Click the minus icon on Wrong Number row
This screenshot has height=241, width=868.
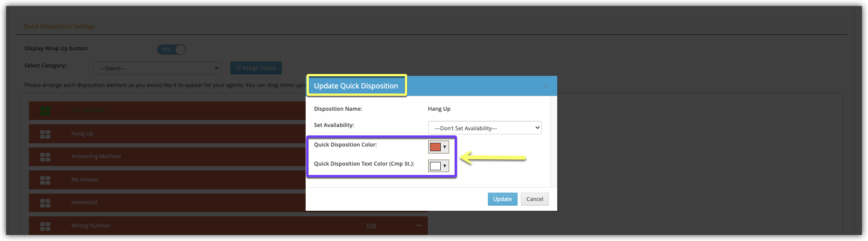[x=418, y=226]
